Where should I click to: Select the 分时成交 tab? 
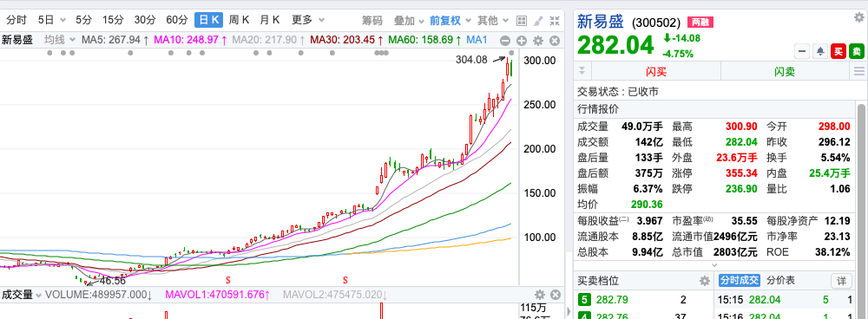point(739,281)
